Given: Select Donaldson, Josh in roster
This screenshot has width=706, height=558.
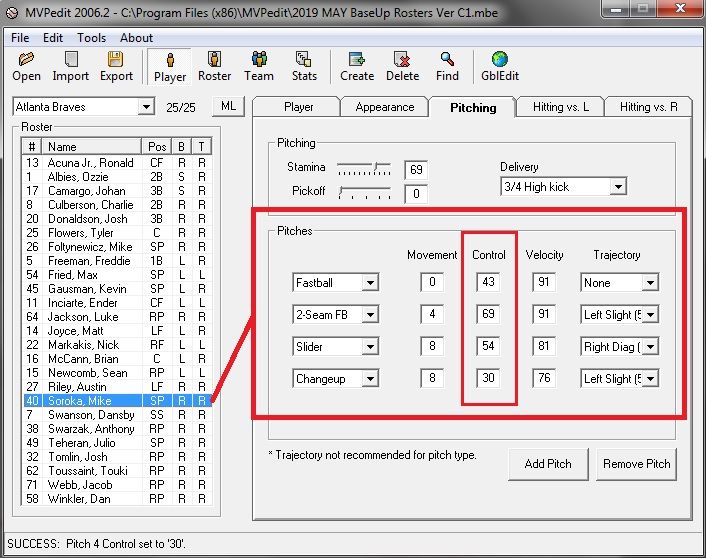Looking at the screenshot, I should pyautogui.click(x=117, y=219).
